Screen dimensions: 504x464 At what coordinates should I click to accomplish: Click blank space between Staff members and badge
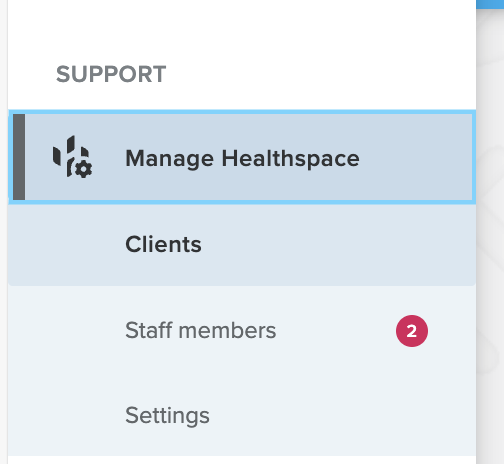(335, 331)
